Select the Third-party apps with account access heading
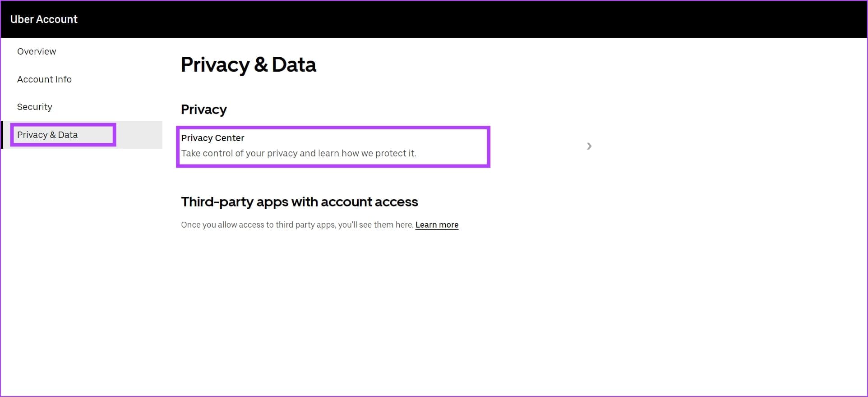The image size is (868, 397). (300, 202)
